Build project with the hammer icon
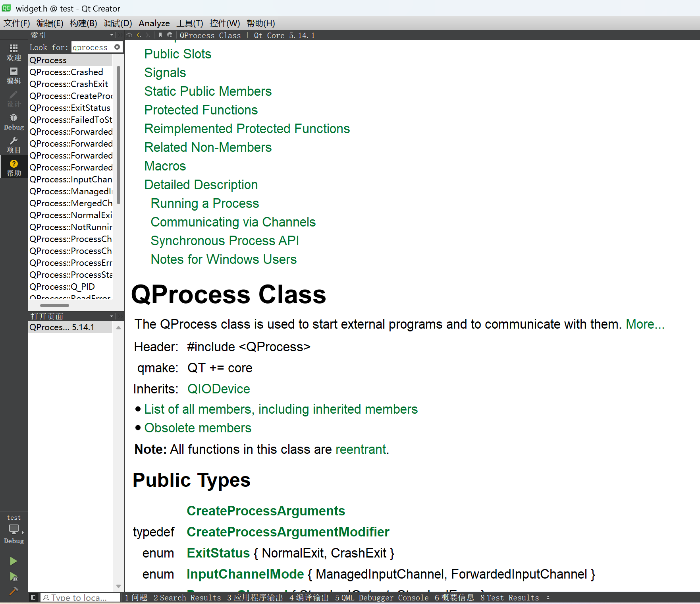 click(13, 591)
